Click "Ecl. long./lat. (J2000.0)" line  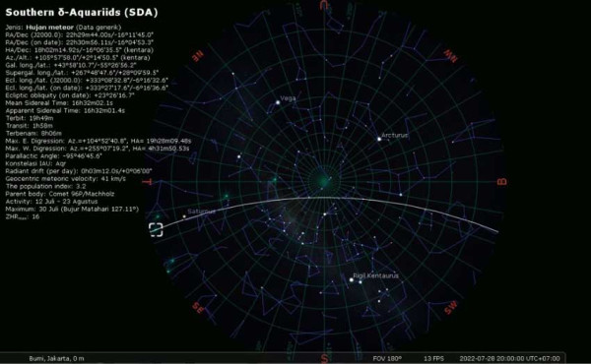pyautogui.click(x=87, y=80)
